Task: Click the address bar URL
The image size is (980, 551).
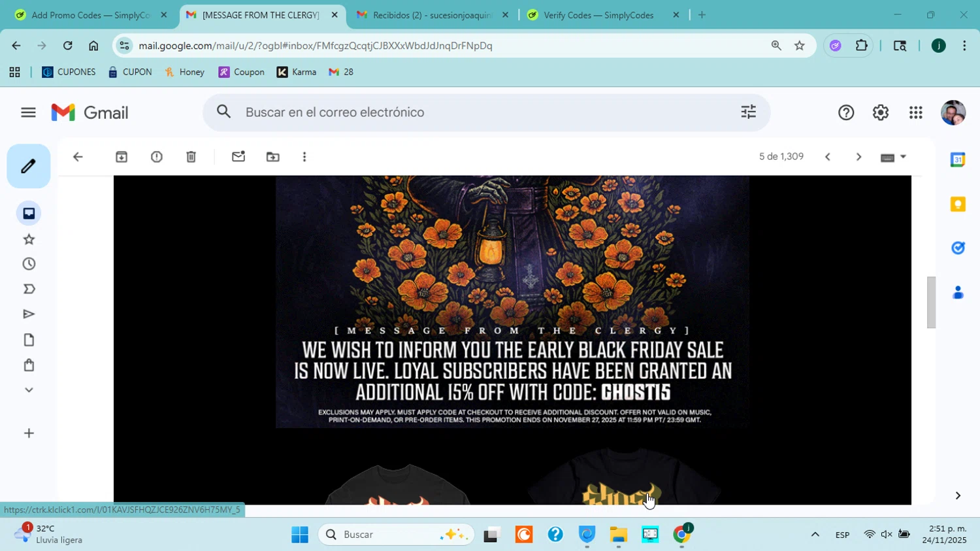Action: coord(316,46)
